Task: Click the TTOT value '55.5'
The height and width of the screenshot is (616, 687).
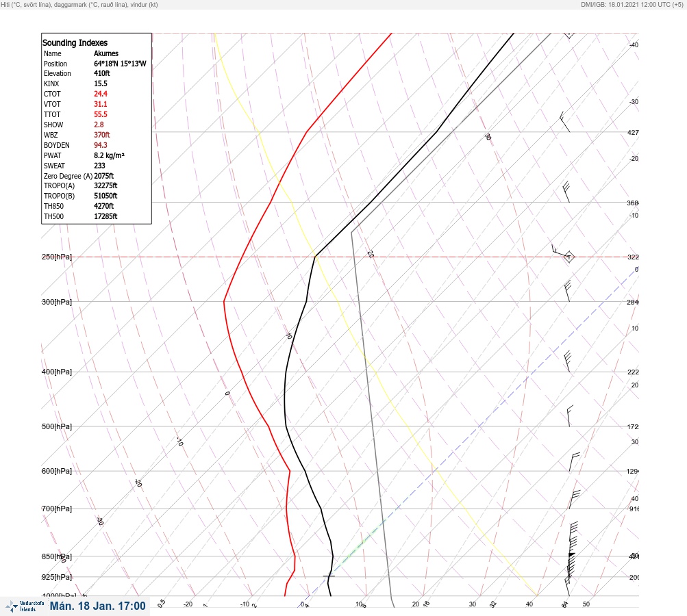Action: pyautogui.click(x=100, y=114)
